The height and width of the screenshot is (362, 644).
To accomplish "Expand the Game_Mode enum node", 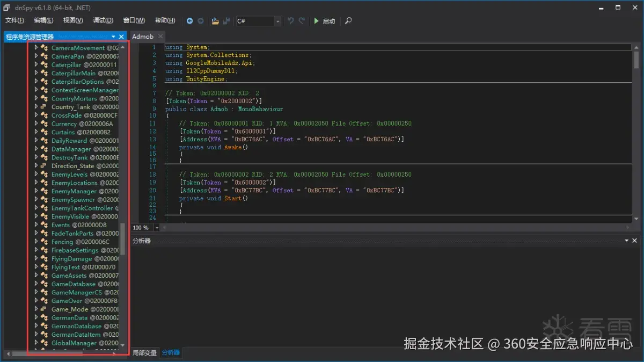I will coord(36,309).
